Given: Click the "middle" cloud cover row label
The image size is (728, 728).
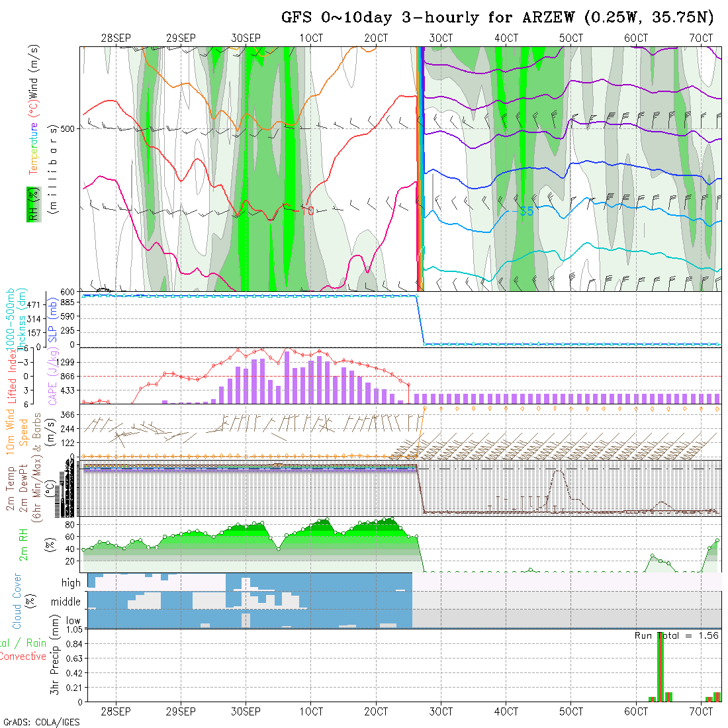Looking at the screenshot, I should (66, 602).
